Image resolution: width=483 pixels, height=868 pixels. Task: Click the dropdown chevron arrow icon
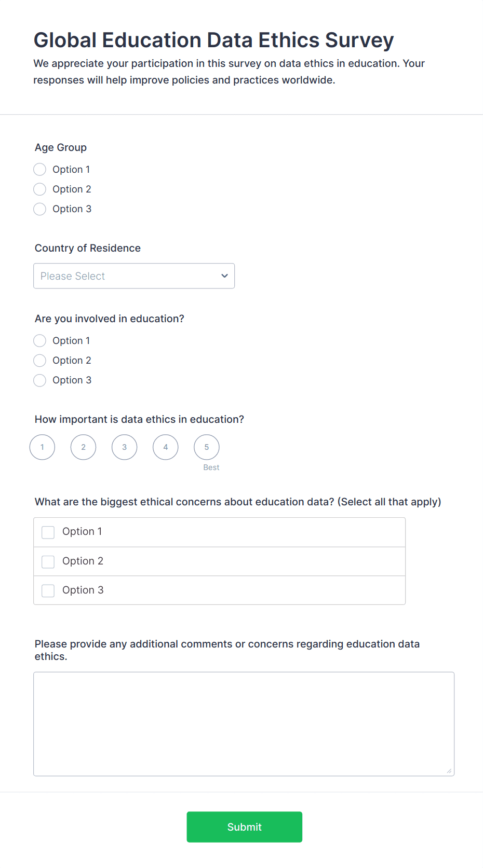(224, 276)
